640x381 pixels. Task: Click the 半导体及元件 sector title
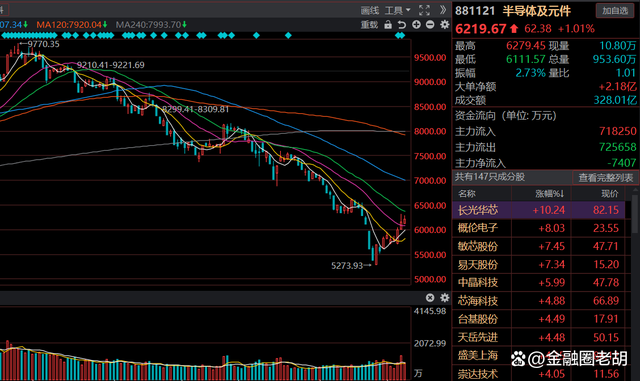(536, 11)
